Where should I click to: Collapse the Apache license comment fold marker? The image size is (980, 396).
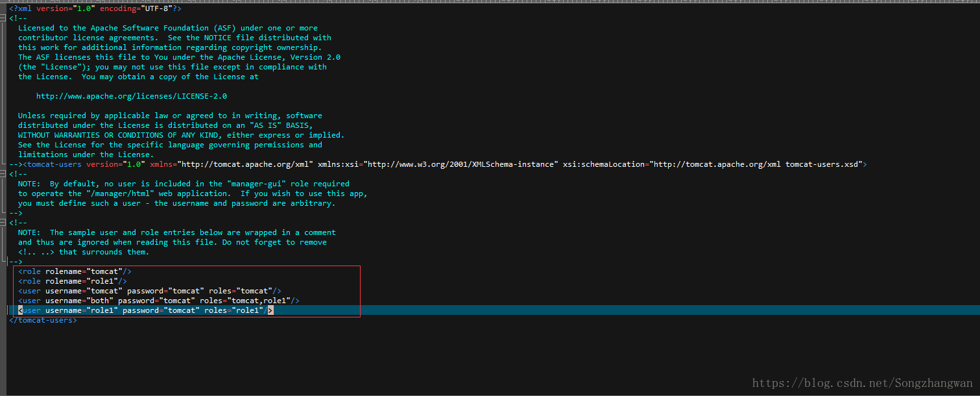pyautogui.click(x=3, y=18)
